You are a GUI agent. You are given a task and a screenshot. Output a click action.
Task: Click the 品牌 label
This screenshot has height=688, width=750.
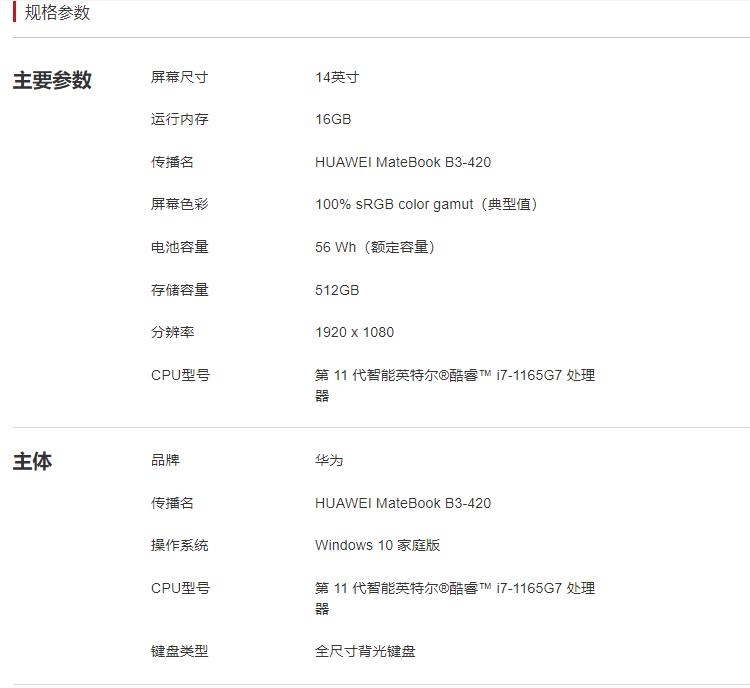pos(165,460)
